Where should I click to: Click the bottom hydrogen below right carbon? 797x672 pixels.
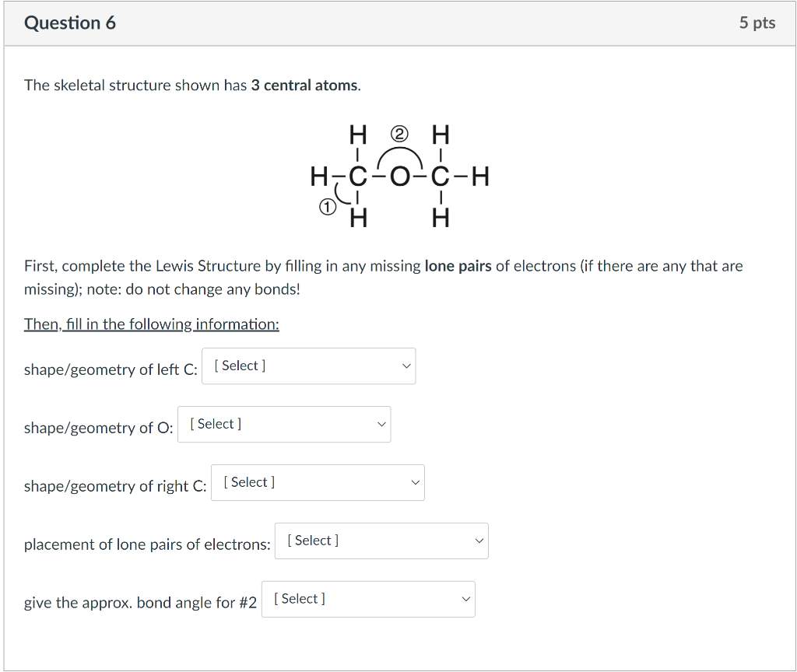tap(441, 220)
